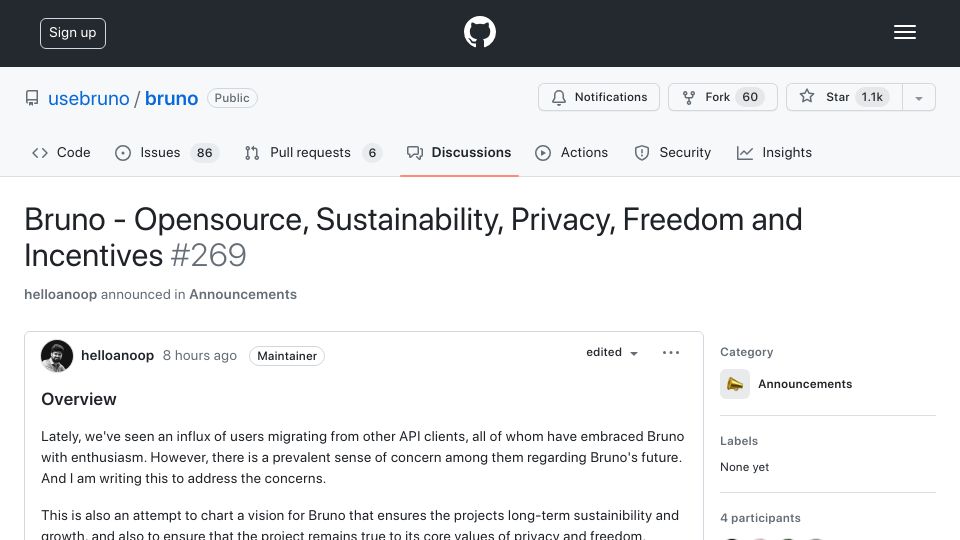Open the Insights tab
This screenshot has width=960, height=540.
tap(774, 152)
